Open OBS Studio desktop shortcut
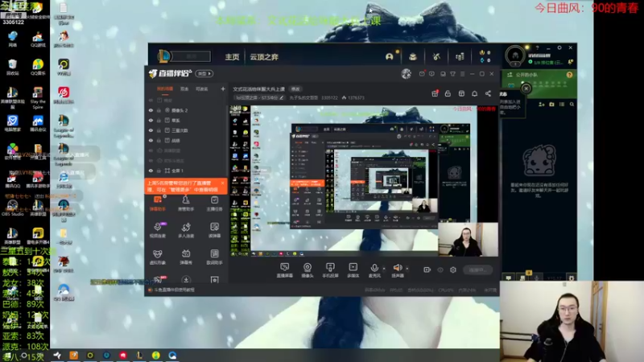This screenshot has width=644, height=362. pyautogui.click(x=12, y=208)
